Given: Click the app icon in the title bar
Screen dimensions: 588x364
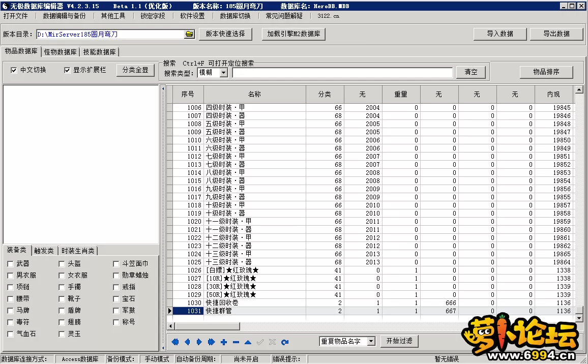Looking at the screenshot, I should coord(5,6).
